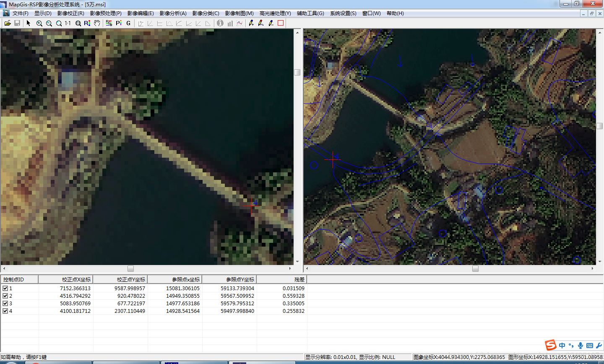Click the 参照点x坐标 column header
This screenshot has height=364, width=604.
(x=174, y=279)
